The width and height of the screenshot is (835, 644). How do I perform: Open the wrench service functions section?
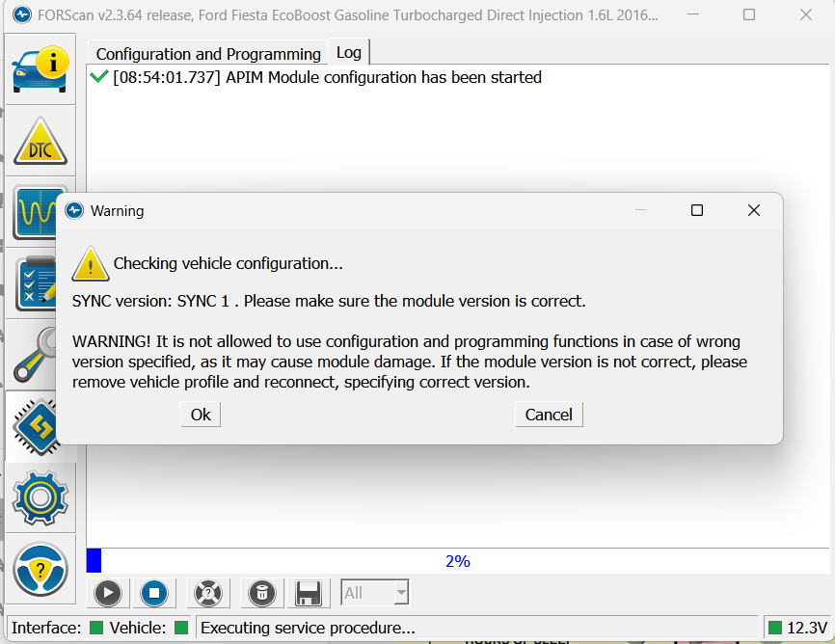35,355
